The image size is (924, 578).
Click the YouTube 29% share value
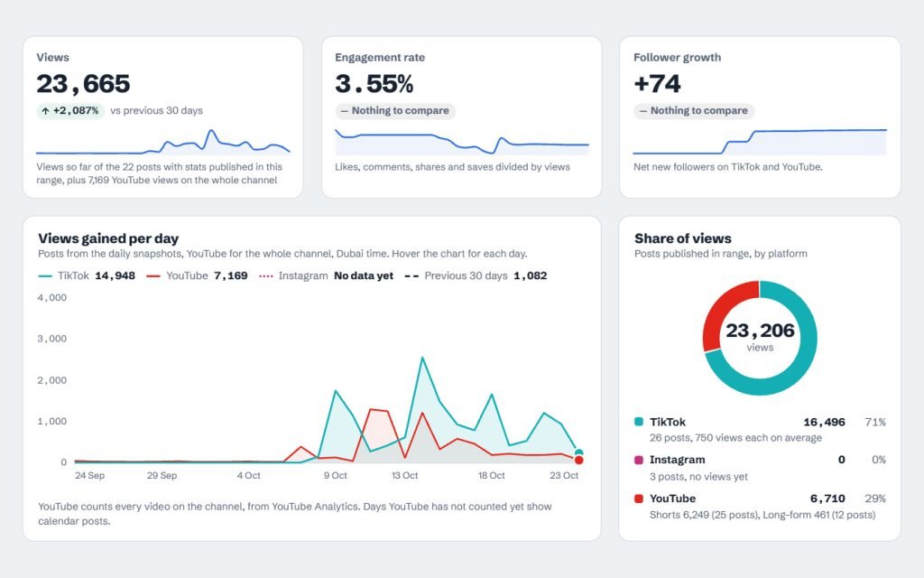875,499
